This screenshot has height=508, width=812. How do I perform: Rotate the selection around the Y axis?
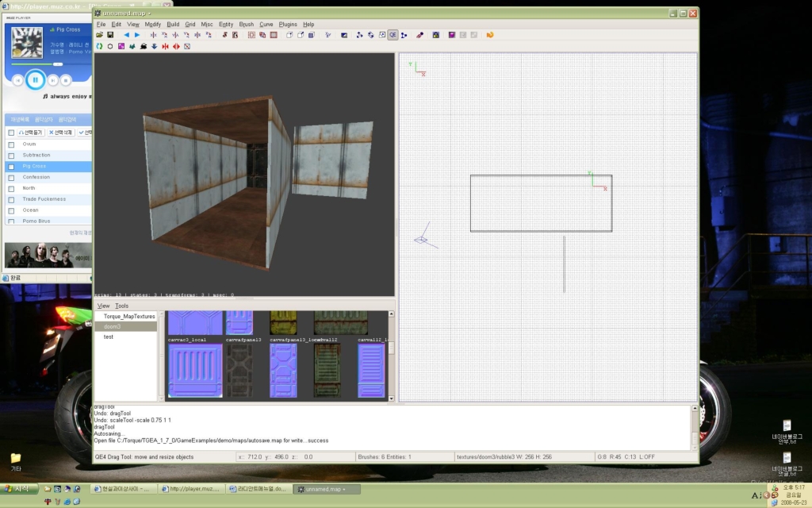tap(186, 35)
